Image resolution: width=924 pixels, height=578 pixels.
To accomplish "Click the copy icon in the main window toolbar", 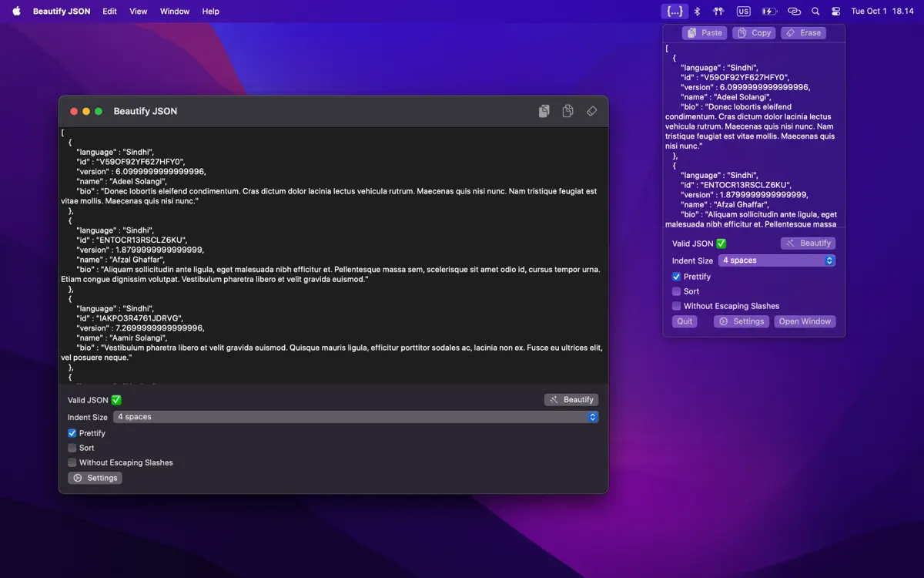I will coord(567,111).
